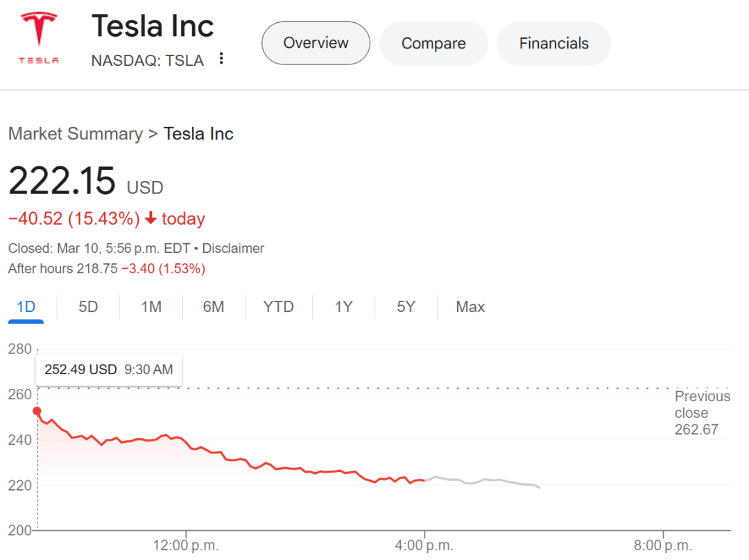Switch to the YTD range

coord(278,306)
